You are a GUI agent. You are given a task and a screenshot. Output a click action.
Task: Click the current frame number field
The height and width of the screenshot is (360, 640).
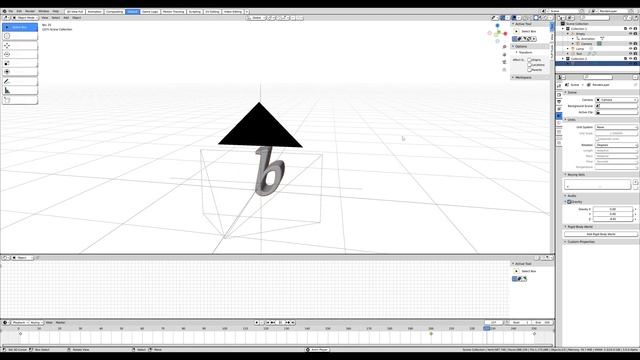pos(494,322)
